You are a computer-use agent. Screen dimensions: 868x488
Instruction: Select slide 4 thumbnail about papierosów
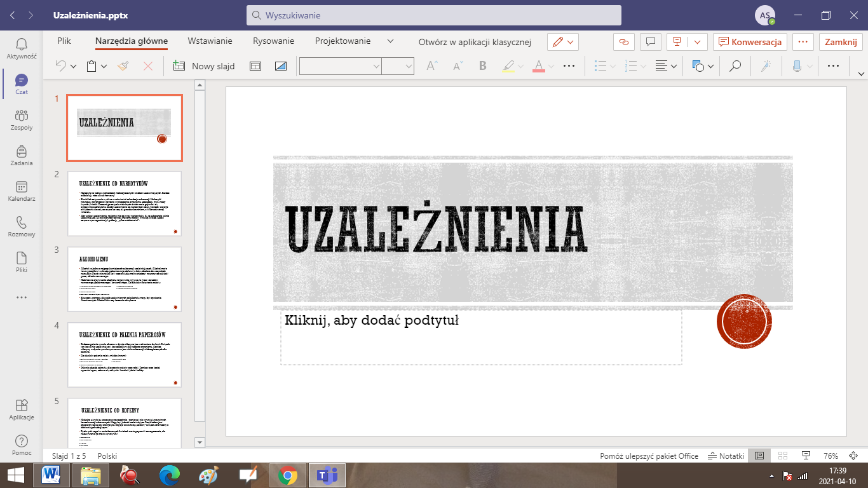click(x=125, y=355)
